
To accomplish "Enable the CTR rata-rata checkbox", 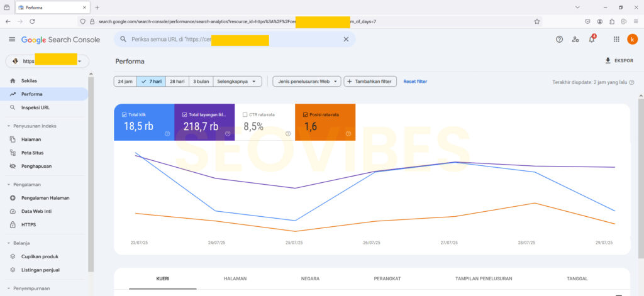I will [x=245, y=114].
